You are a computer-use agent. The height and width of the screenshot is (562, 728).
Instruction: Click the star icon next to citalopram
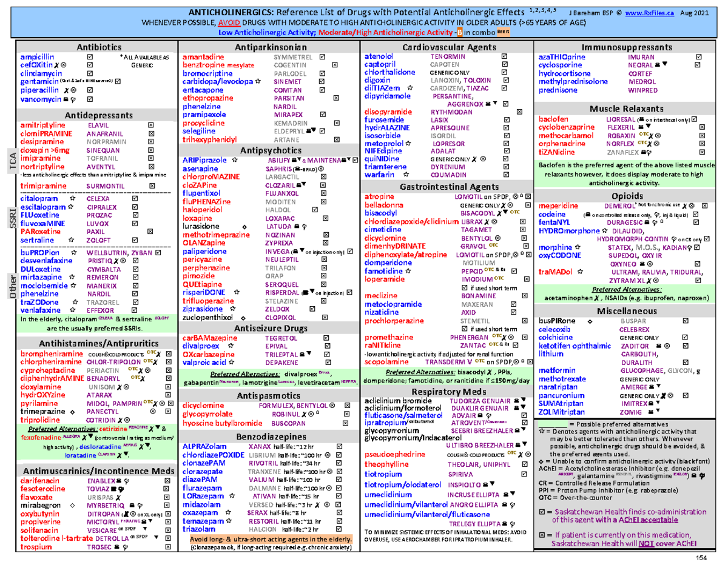[x=72, y=198]
